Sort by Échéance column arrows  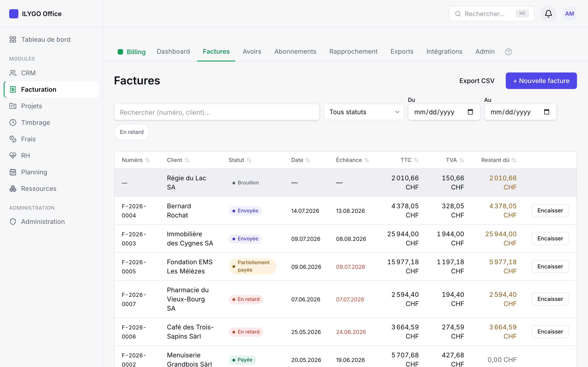tap(367, 160)
